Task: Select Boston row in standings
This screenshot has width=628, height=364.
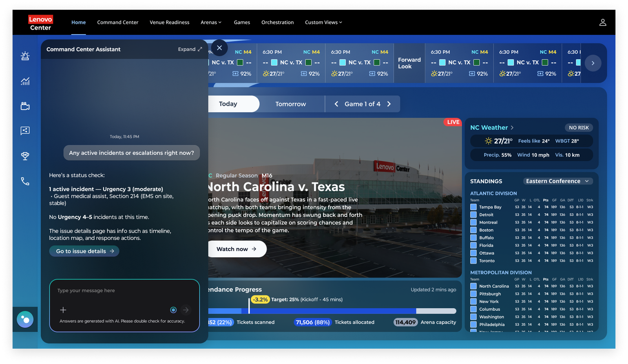Action: pos(532,230)
